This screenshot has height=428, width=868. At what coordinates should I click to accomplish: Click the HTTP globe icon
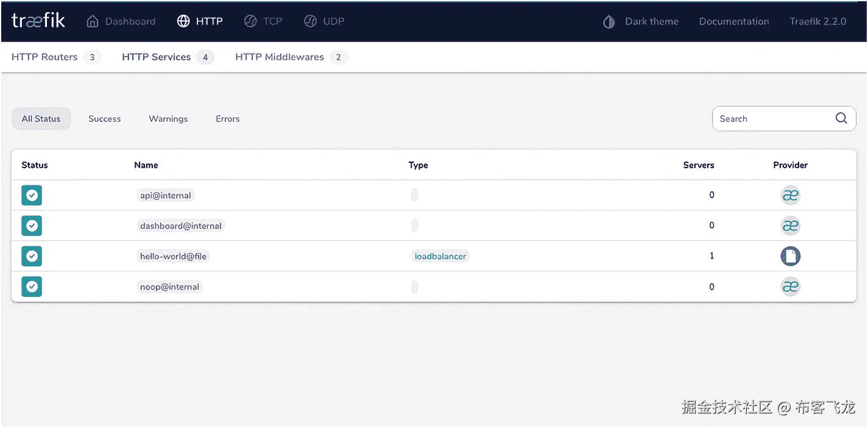pos(183,21)
